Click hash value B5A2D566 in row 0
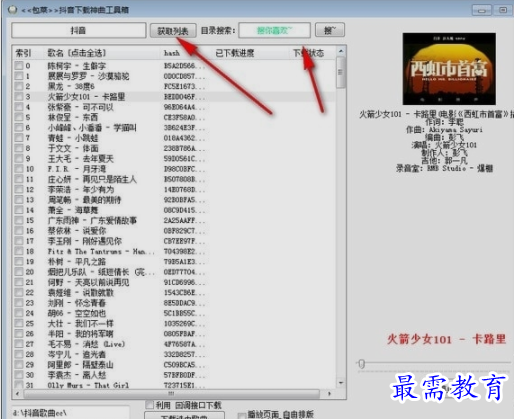Screen dimensions: 514x419 pos(184,66)
